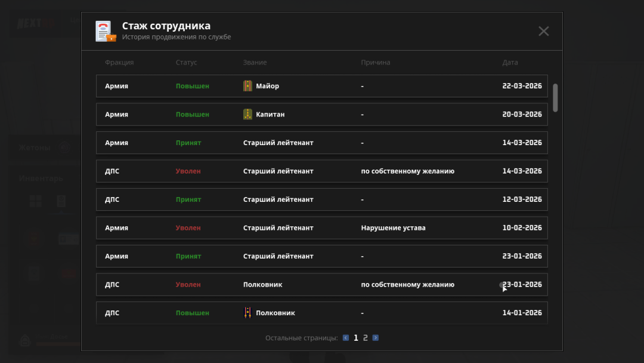Click the blue previous-page arrow icon
The width and height of the screenshot is (644, 363).
coord(345,337)
